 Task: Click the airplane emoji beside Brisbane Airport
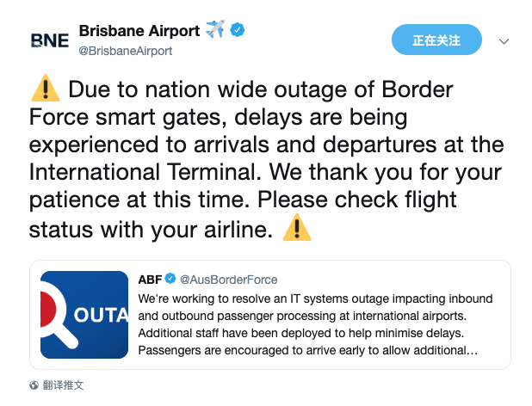[214, 31]
